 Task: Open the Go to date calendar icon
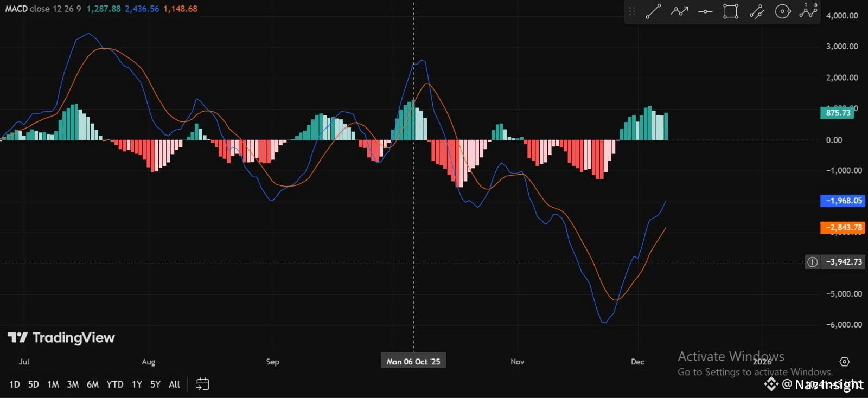(x=202, y=384)
